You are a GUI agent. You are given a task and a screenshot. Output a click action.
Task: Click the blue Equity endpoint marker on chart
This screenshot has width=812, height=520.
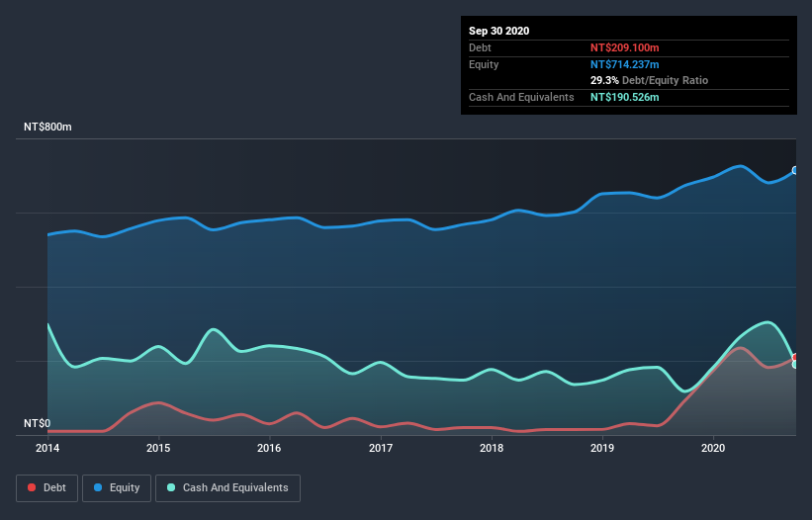pos(795,171)
